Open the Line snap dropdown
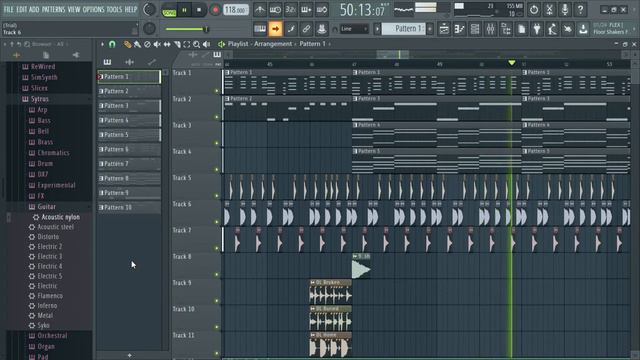Screen dimensions: 640x360 point(354,29)
